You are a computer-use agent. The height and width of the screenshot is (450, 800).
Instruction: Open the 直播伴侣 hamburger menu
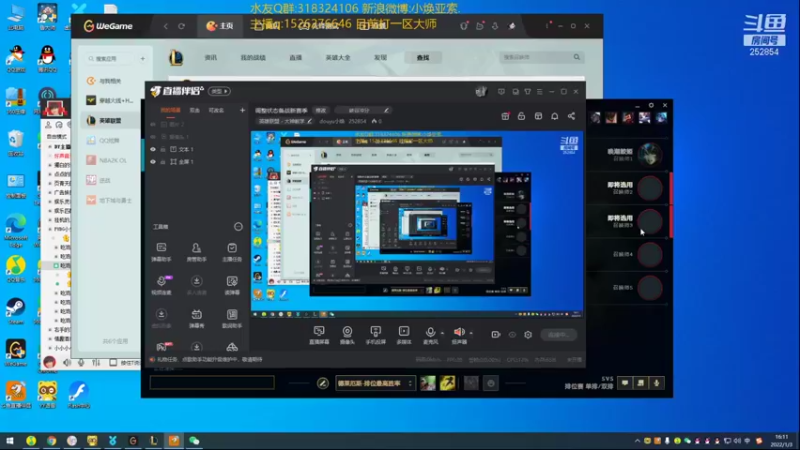click(x=539, y=92)
